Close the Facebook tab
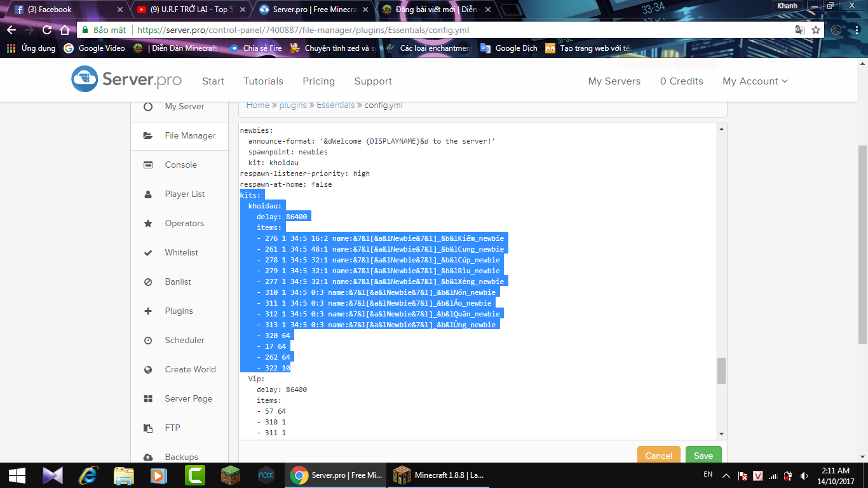The height and width of the screenshot is (488, 868). click(121, 10)
